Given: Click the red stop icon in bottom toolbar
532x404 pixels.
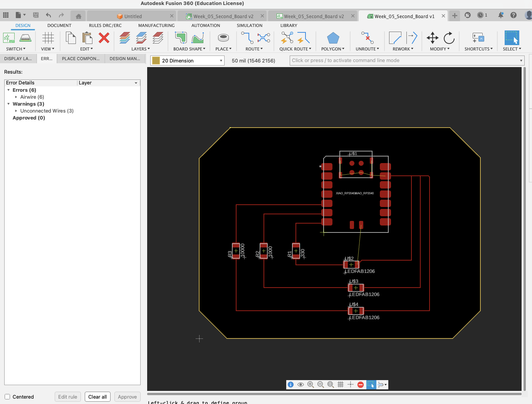Looking at the screenshot, I should 361,384.
